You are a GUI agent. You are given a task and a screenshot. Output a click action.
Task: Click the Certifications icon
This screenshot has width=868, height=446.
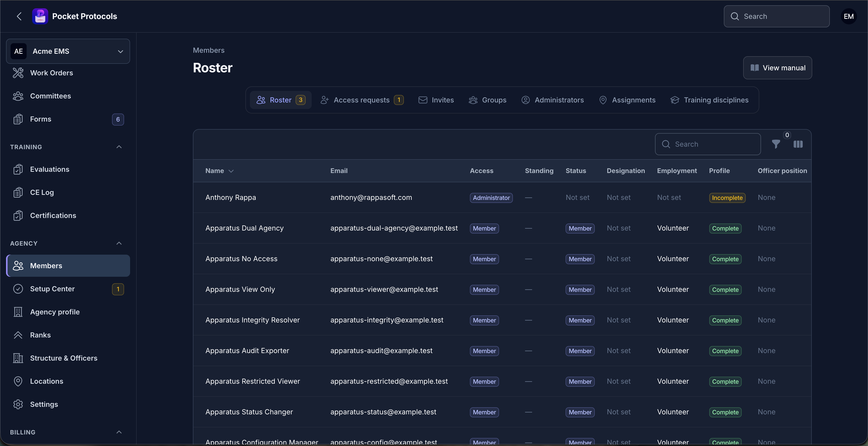click(18, 215)
